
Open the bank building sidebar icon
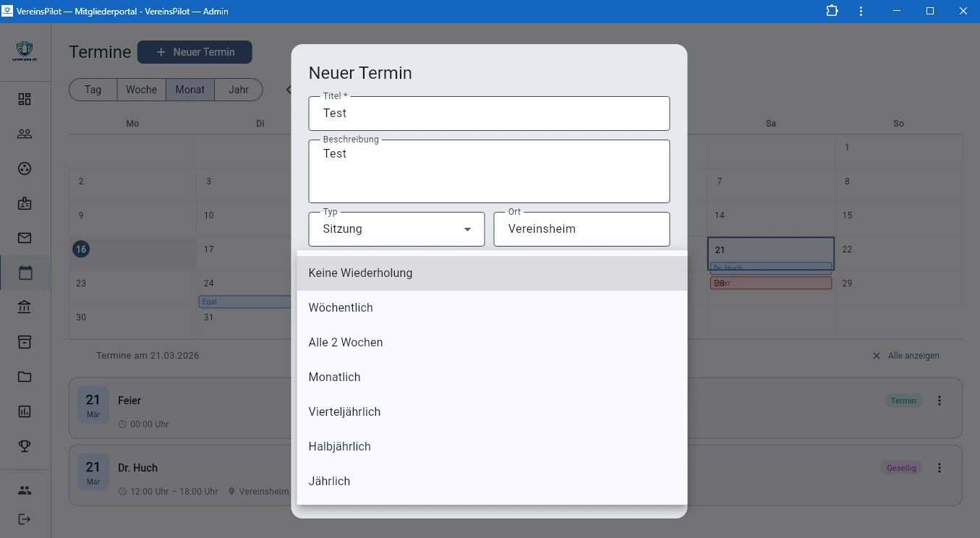25,307
